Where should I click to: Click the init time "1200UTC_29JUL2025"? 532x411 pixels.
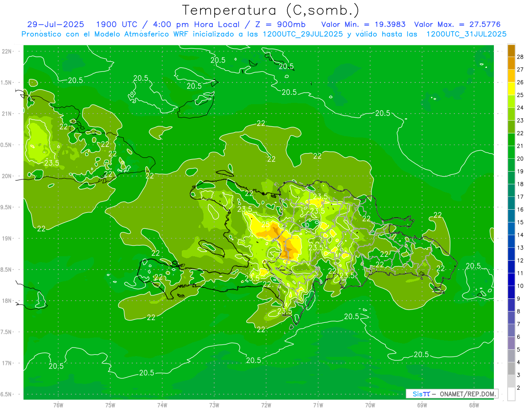(x=303, y=34)
